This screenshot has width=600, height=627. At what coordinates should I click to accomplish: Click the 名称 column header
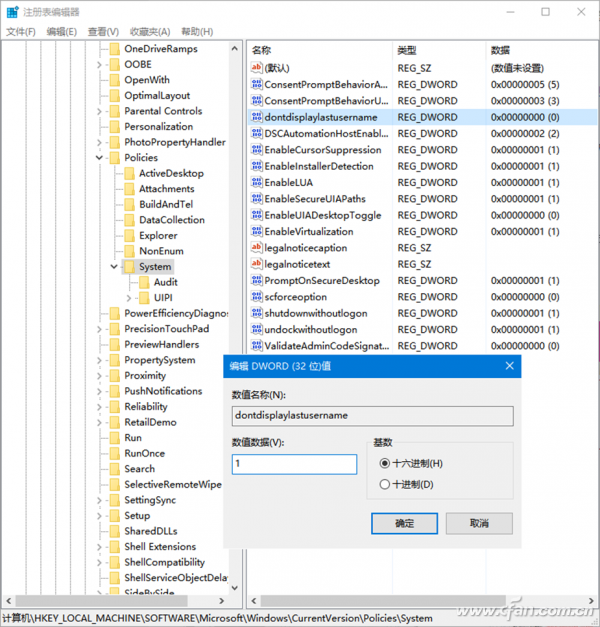tap(320, 50)
